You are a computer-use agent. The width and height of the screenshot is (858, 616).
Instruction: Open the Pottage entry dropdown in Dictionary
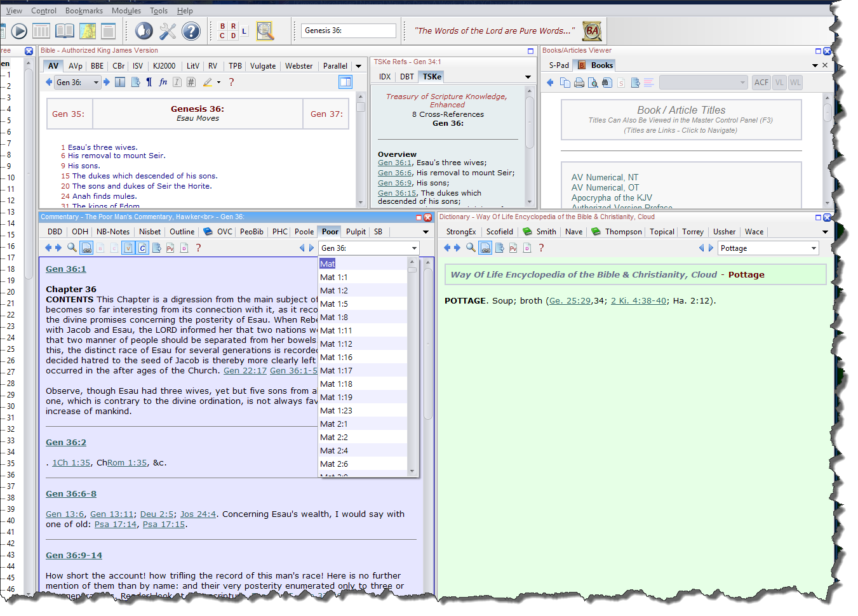point(814,248)
